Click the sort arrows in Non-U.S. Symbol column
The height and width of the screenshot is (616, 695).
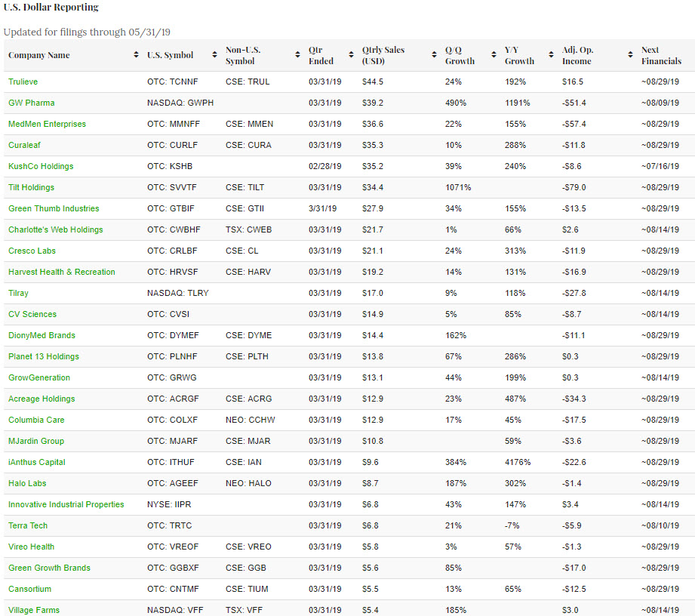(297, 55)
